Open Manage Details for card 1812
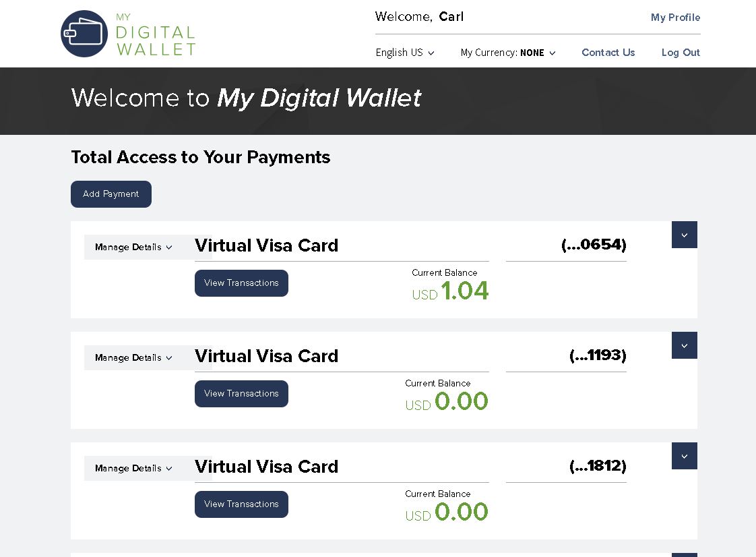 (133, 468)
